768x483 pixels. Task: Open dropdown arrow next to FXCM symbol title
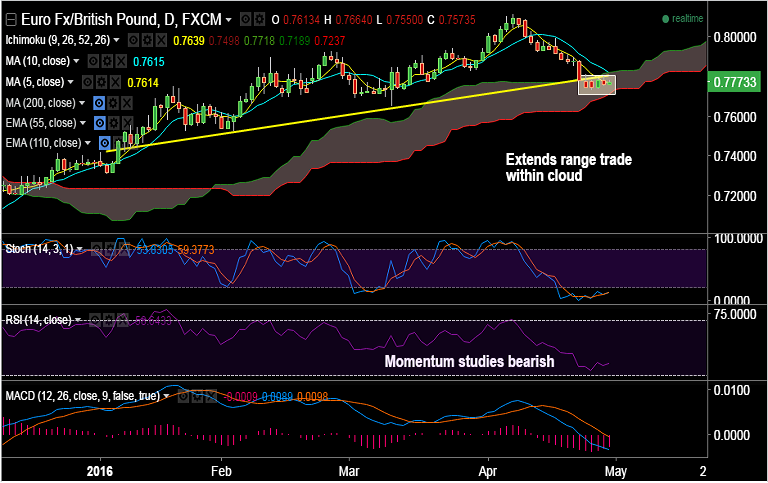tap(229, 20)
